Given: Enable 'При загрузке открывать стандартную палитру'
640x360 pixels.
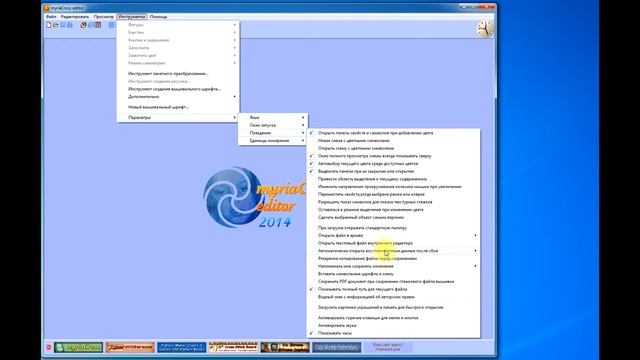Looking at the screenshot, I should pyautogui.click(x=393, y=228).
